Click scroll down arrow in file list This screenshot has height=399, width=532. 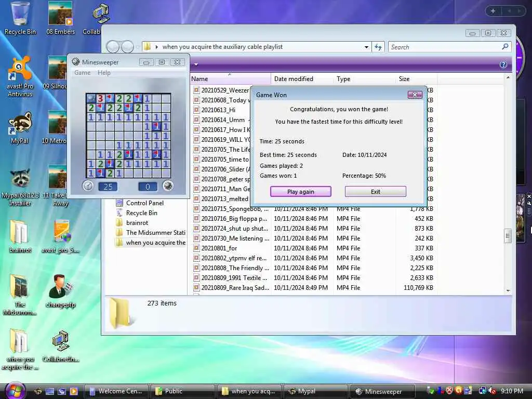[508, 290]
